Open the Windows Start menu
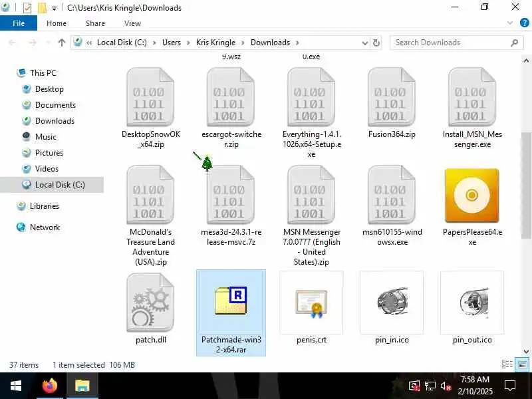This screenshot has width=532, height=399. (x=16, y=386)
